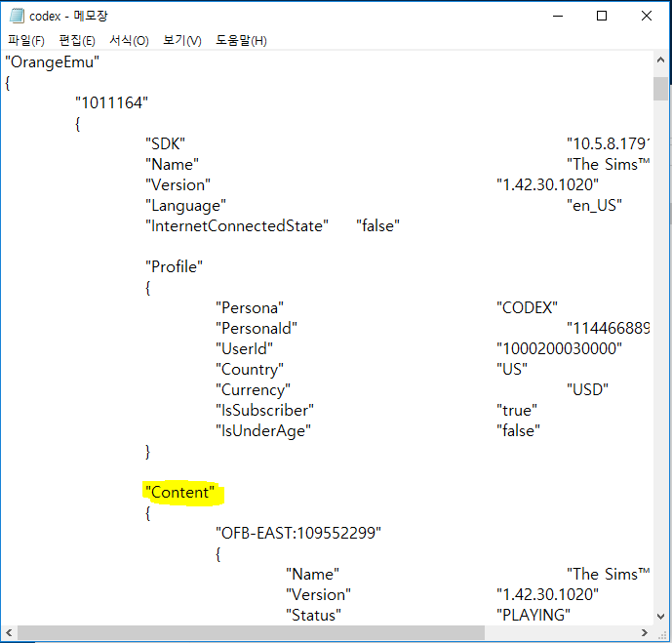
Task: Click the "InternetConnectedState" key
Action: coord(237,226)
